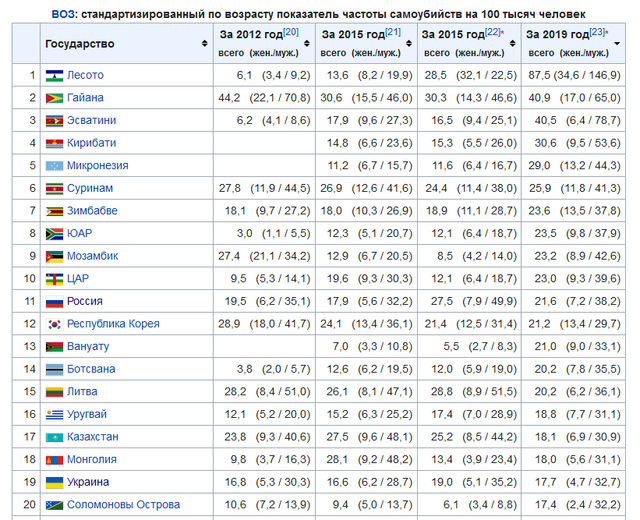
Task: Sort by За 2015 год [22] column arrows
Action: [x=513, y=43]
